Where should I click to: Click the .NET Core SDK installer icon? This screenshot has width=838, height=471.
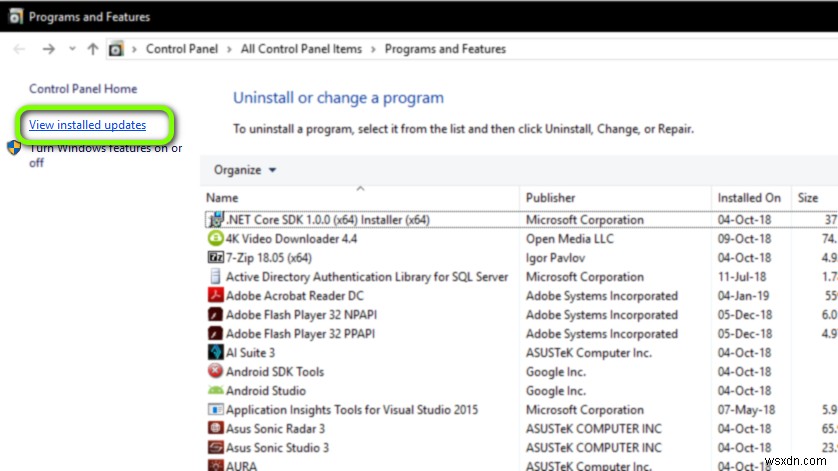click(215, 219)
